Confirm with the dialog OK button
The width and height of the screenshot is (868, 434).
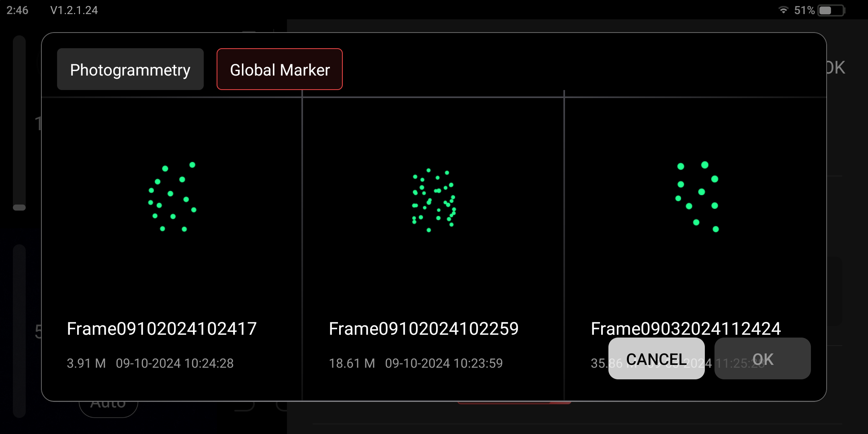(763, 358)
